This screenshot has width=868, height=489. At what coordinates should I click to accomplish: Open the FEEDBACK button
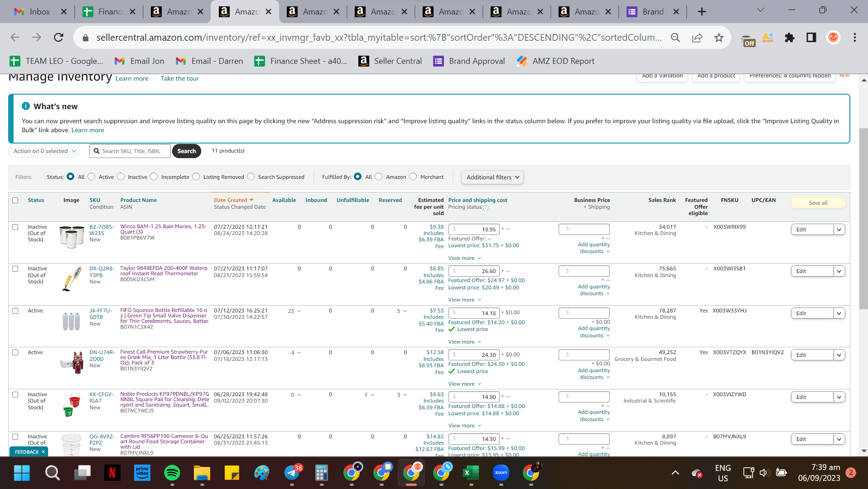coord(29,452)
